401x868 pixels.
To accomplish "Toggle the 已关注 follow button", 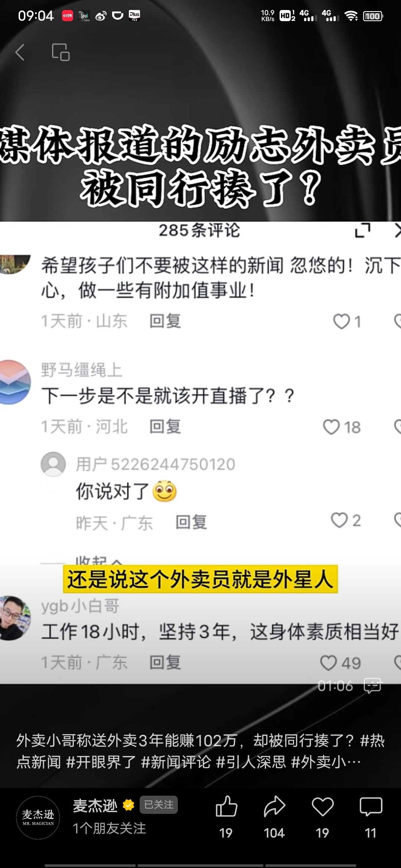I will [x=159, y=805].
